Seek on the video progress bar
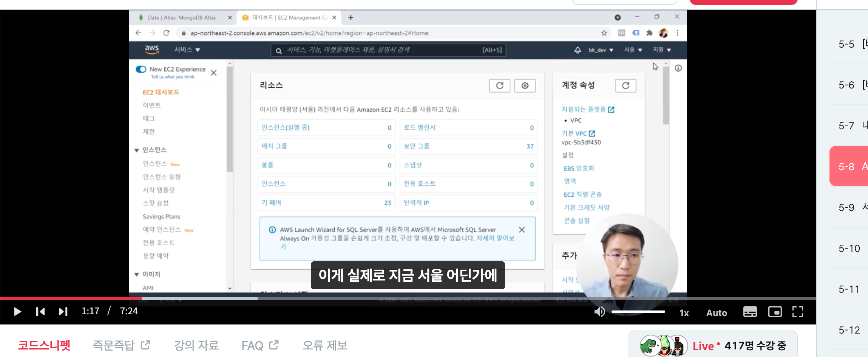Screen dimensions: 868x357 click(x=408, y=299)
